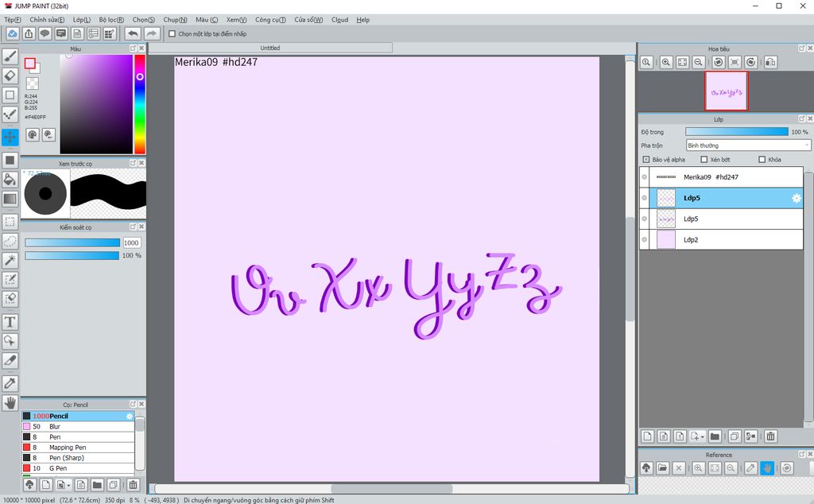The image size is (814, 504).
Task: Open the Công cụ(T) menu
Action: (270, 20)
